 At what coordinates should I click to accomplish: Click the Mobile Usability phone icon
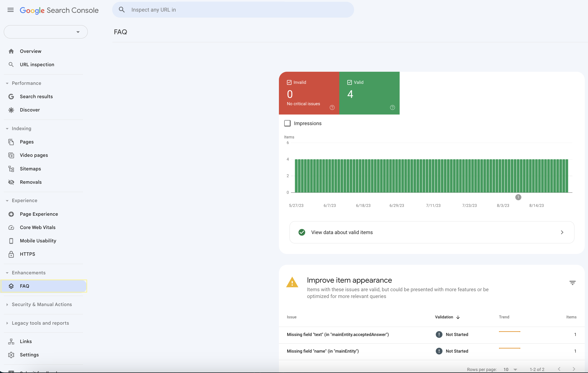11,241
